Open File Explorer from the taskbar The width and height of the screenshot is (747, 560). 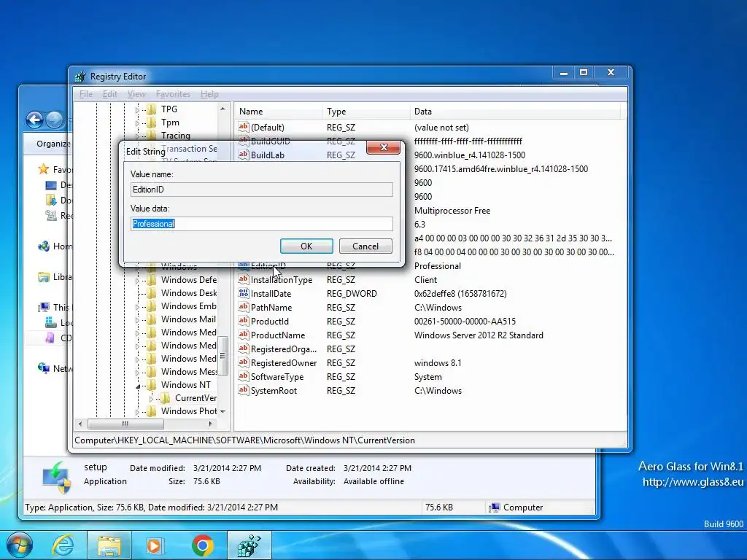pos(109,545)
